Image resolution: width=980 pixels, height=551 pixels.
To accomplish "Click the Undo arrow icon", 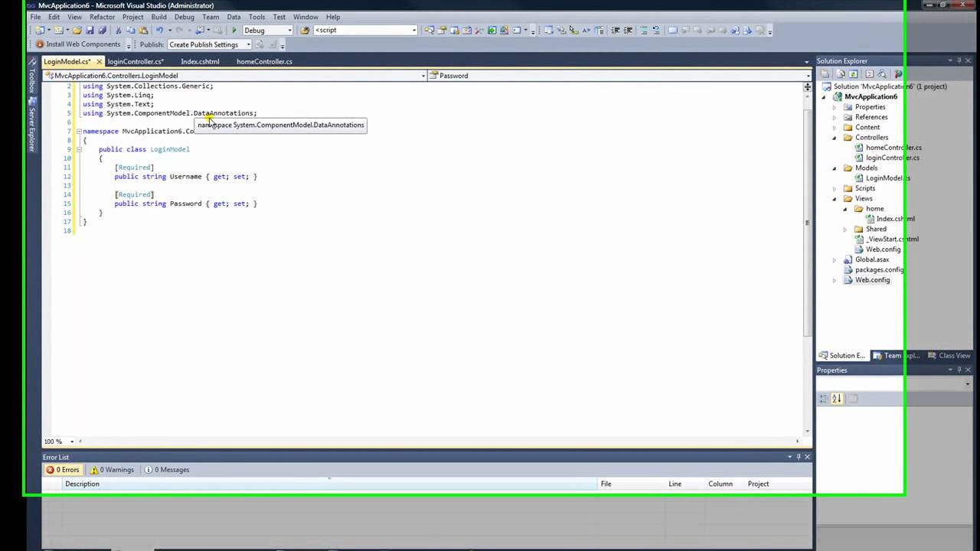I will point(159,30).
